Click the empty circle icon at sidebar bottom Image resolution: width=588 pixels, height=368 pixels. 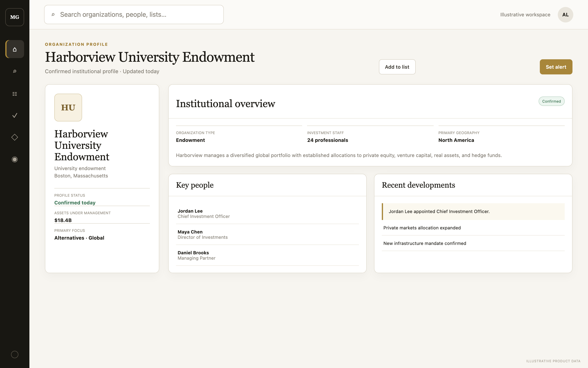click(x=14, y=354)
